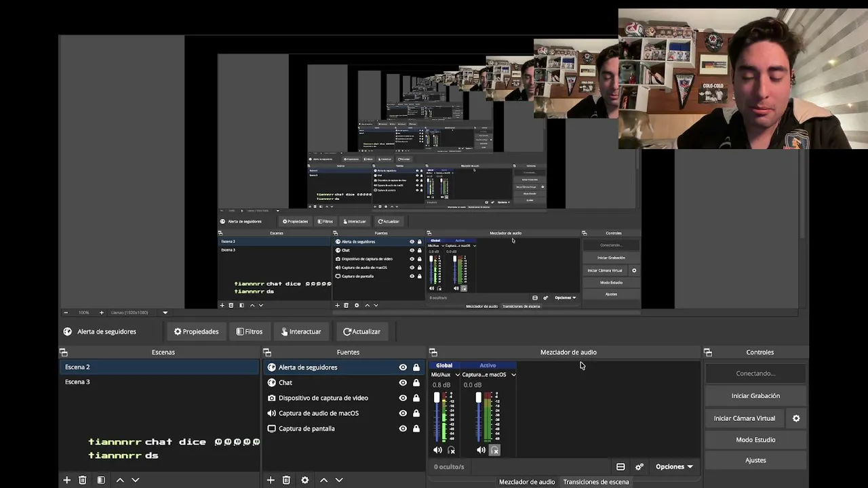
Task: Select Escena 2 in scenes list
Action: click(159, 367)
